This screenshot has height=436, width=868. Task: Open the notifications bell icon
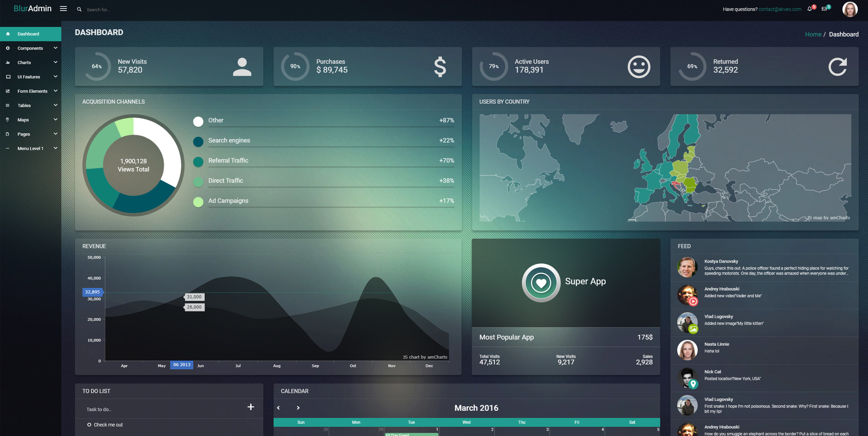tap(809, 9)
